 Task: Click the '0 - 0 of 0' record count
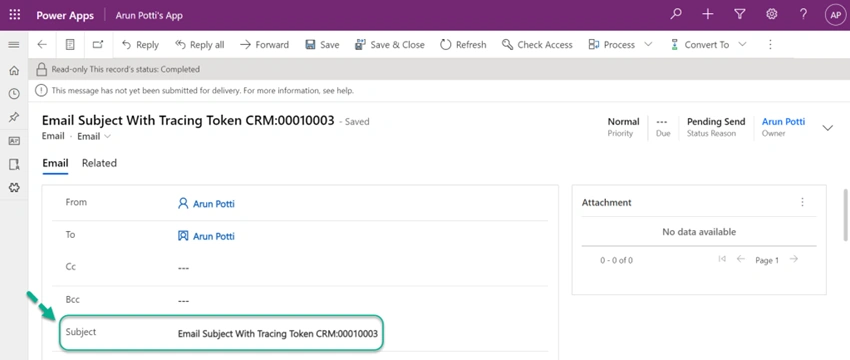pyautogui.click(x=616, y=260)
